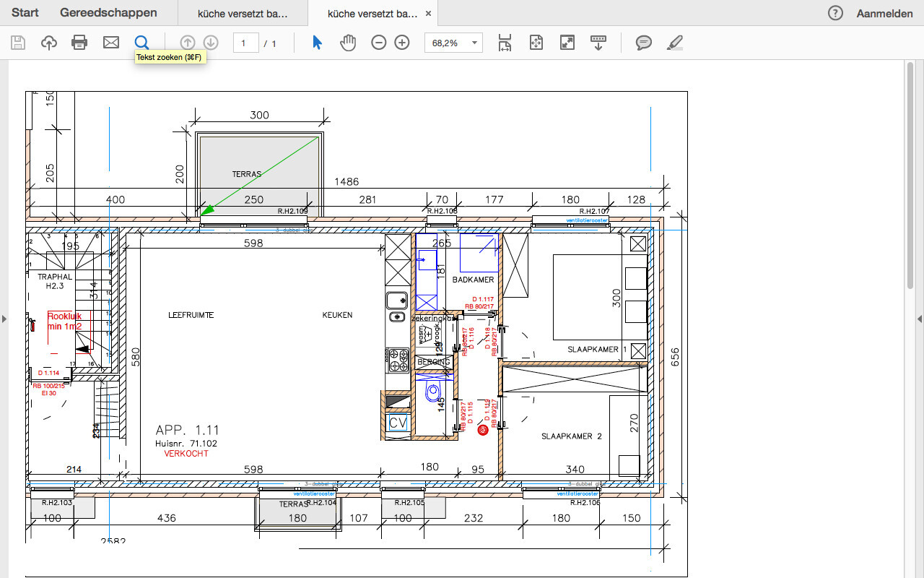Activate the hand pan tool
Viewport: 924px width, 578px height.
coord(349,43)
